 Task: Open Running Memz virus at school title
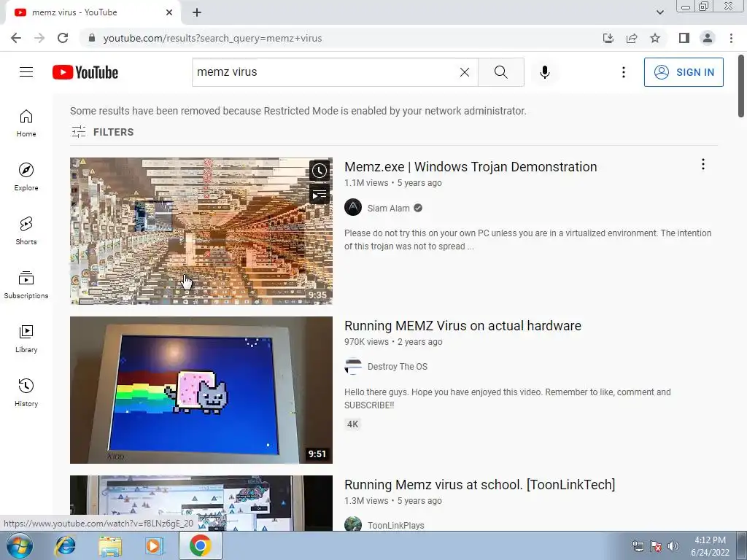coord(480,485)
